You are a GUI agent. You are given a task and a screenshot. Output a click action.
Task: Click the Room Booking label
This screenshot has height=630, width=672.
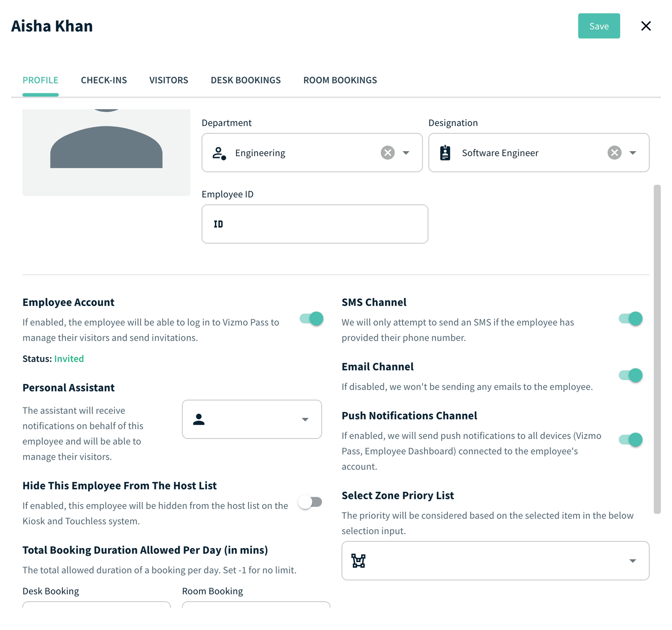pyautogui.click(x=213, y=591)
